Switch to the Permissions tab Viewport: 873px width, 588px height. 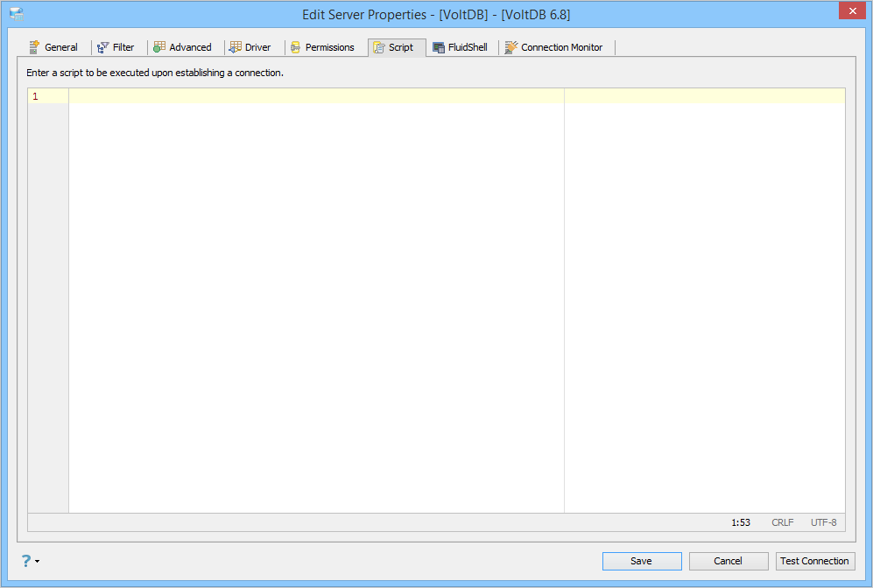(323, 47)
